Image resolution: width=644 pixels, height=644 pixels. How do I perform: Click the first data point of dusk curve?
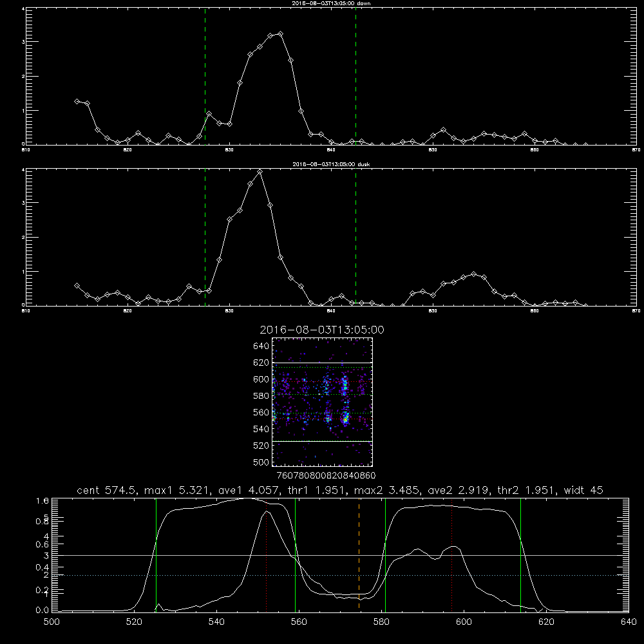click(x=77, y=285)
